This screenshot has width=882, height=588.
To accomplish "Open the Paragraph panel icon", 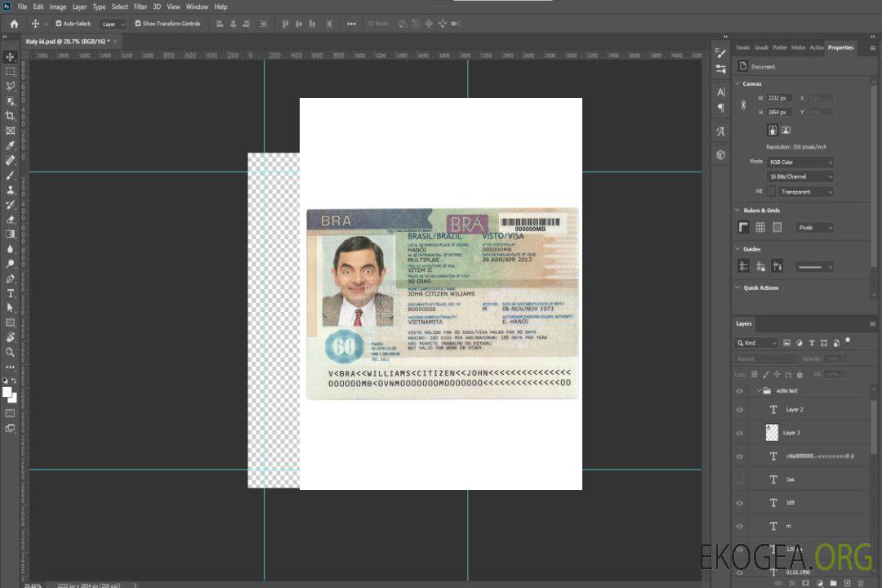I will point(720,108).
